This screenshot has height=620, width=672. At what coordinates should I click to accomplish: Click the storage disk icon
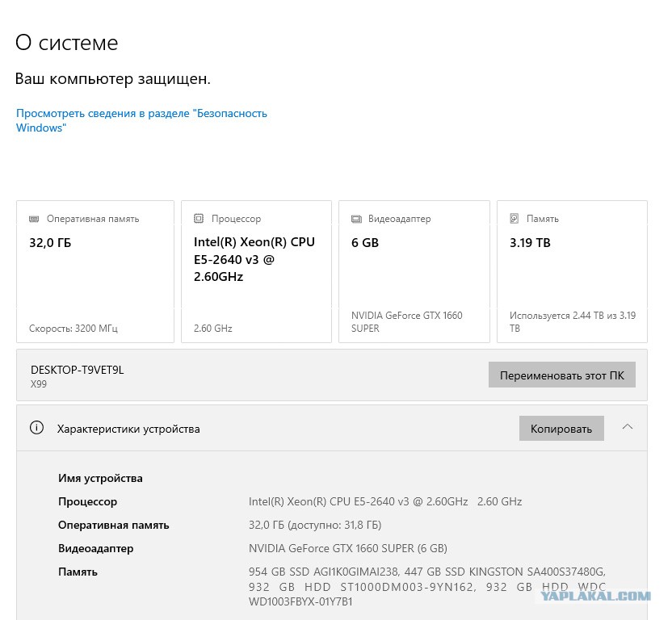[514, 219]
